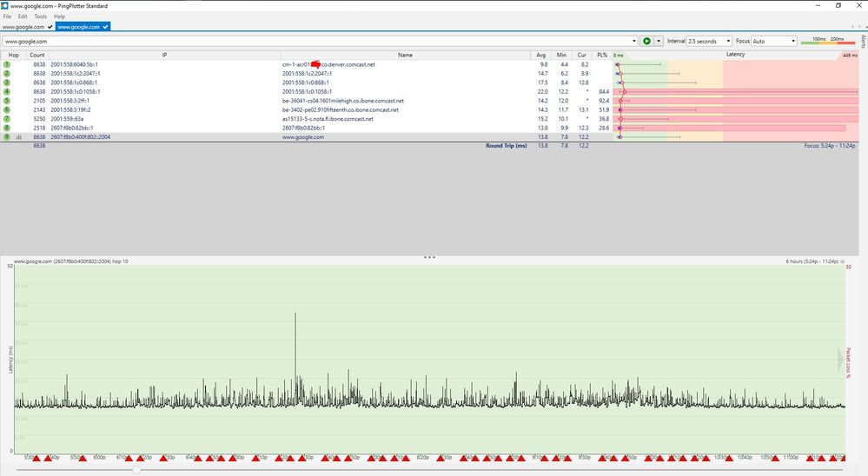Screen dimensions: 868x476
Task: Click the three-dot splitter handle above the graph
Action: click(x=429, y=257)
